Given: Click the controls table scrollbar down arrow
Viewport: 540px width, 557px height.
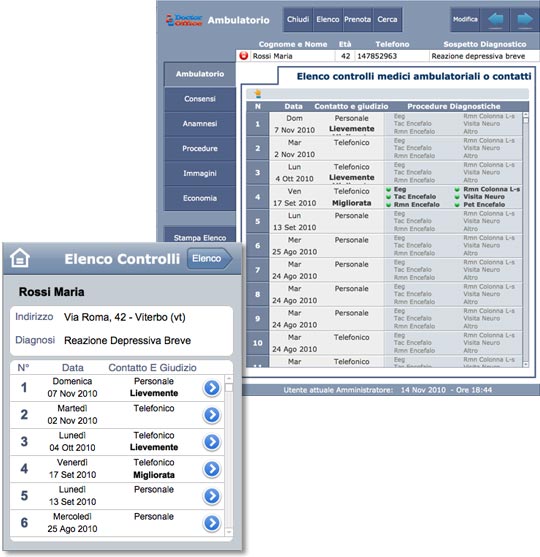Looking at the screenshot, I should (x=526, y=364).
